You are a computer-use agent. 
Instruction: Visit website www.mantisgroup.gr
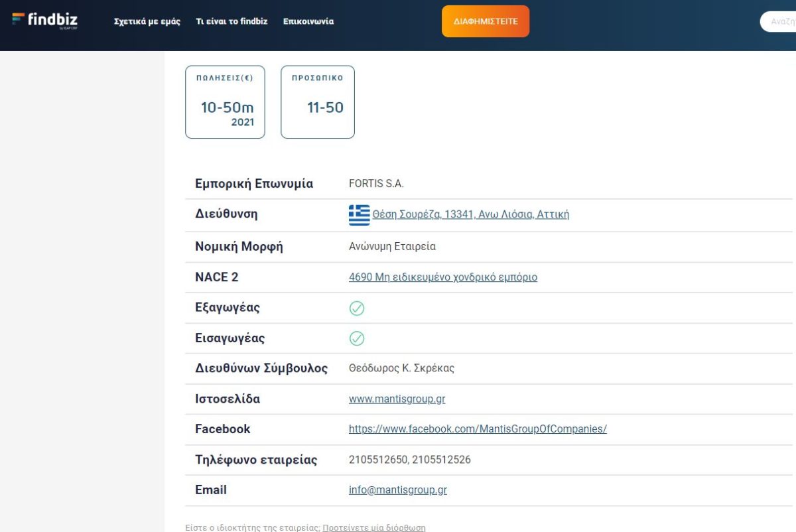[x=397, y=399]
